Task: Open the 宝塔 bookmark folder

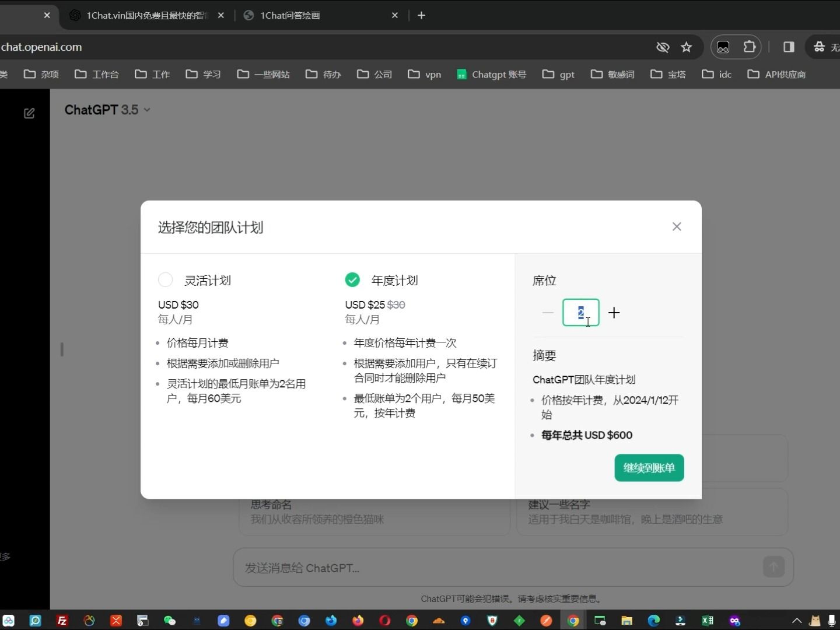Action: [x=668, y=74]
